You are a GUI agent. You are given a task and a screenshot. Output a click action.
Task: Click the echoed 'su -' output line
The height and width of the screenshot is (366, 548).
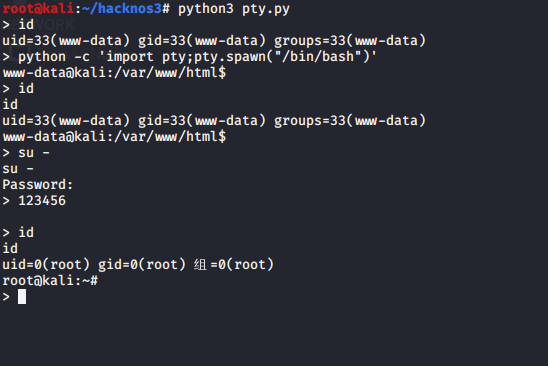pyautogui.click(x=18, y=169)
